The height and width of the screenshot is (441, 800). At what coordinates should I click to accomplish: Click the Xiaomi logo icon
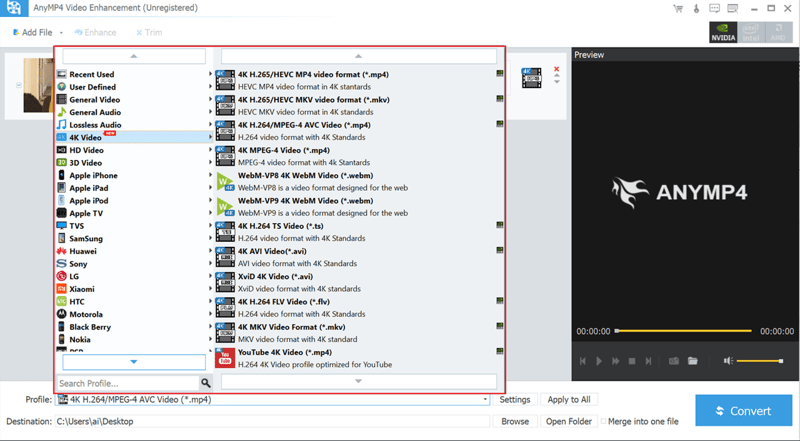(61, 289)
